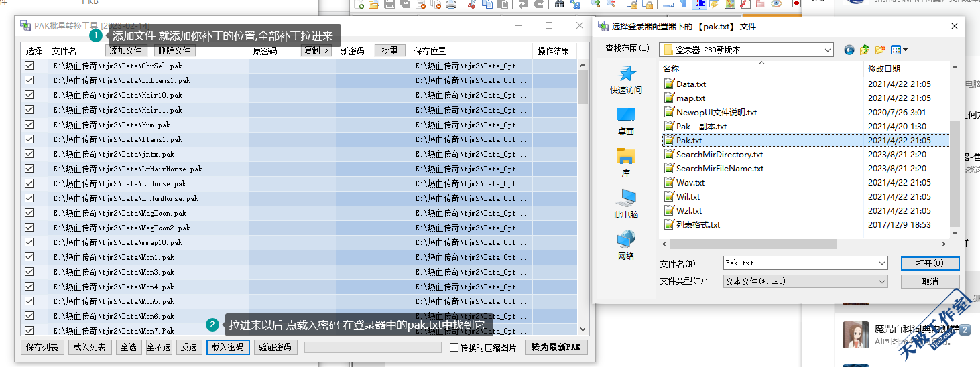Click 反选 invert selection button
The image size is (980, 367).
(x=189, y=347)
